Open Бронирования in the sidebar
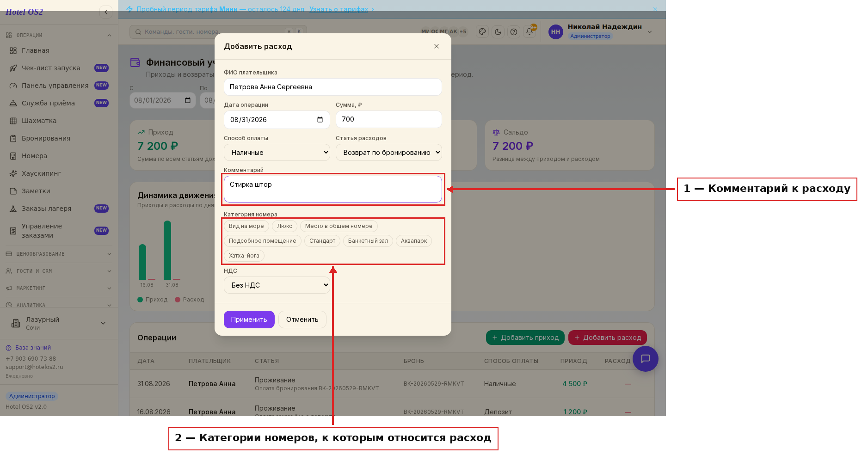The height and width of the screenshot is (461, 868). click(x=59, y=138)
